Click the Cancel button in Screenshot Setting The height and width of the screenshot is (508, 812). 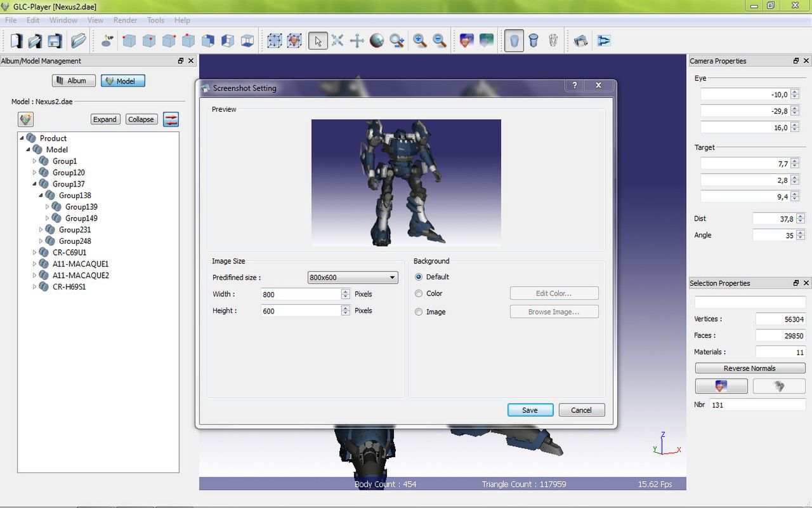581,410
